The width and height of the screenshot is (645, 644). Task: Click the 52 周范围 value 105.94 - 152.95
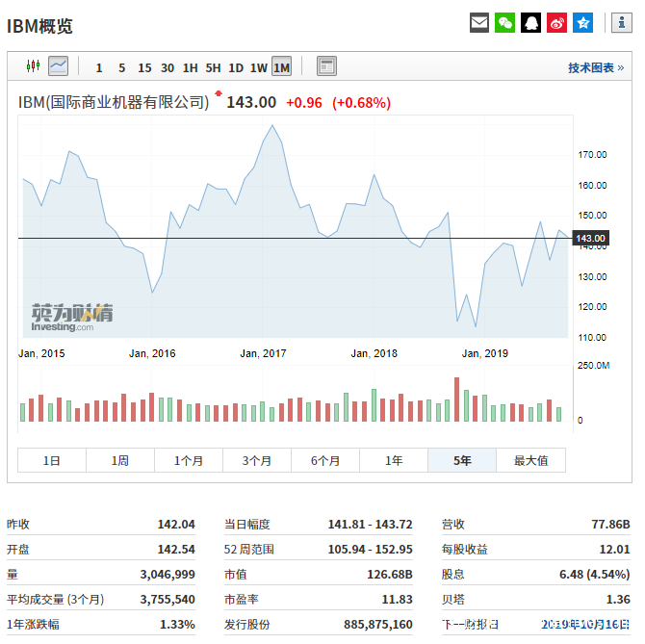click(x=370, y=549)
